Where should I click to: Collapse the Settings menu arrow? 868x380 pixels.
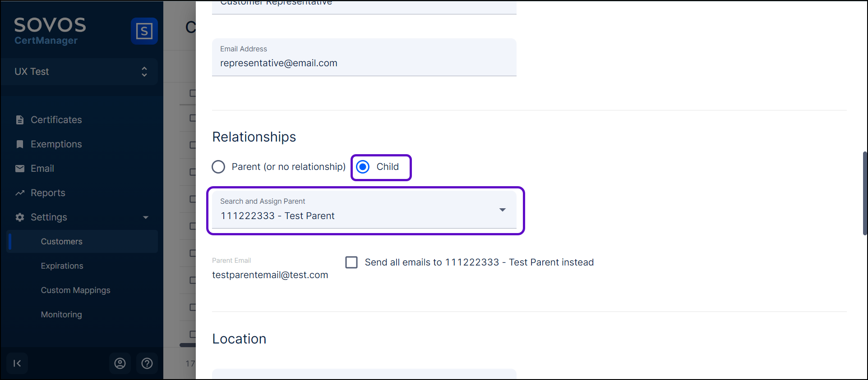(x=146, y=217)
